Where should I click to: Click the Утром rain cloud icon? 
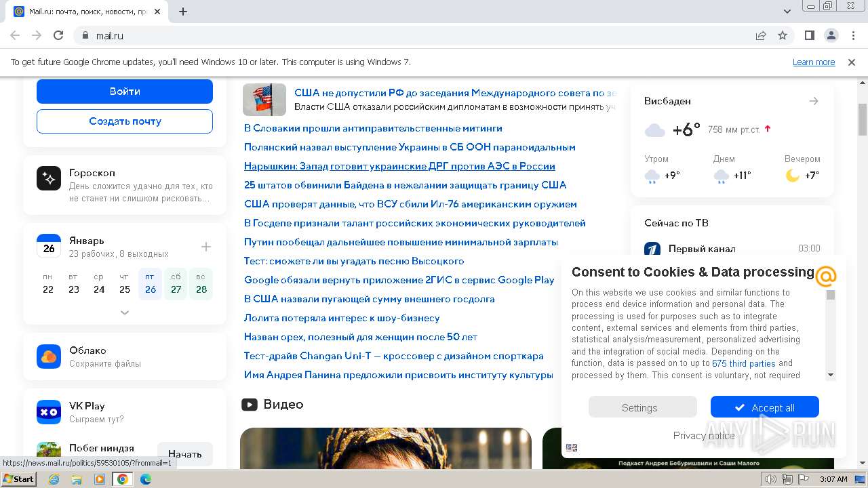pyautogui.click(x=652, y=176)
